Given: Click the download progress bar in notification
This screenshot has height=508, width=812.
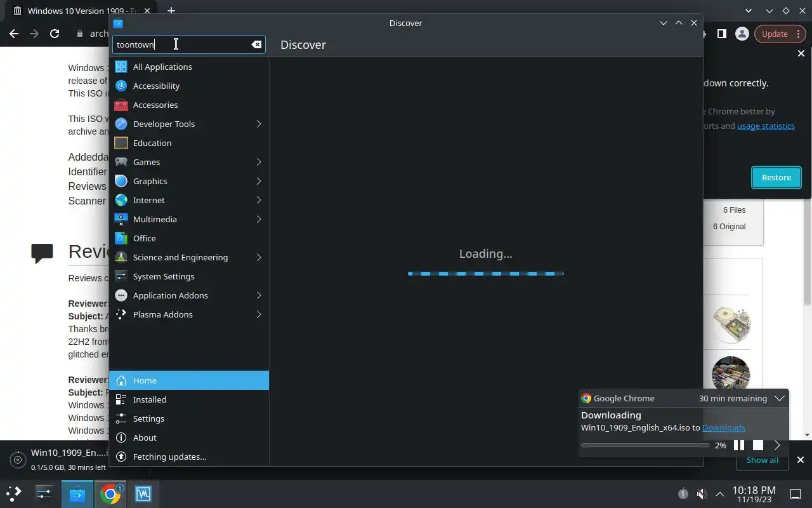Looking at the screenshot, I should point(645,445).
